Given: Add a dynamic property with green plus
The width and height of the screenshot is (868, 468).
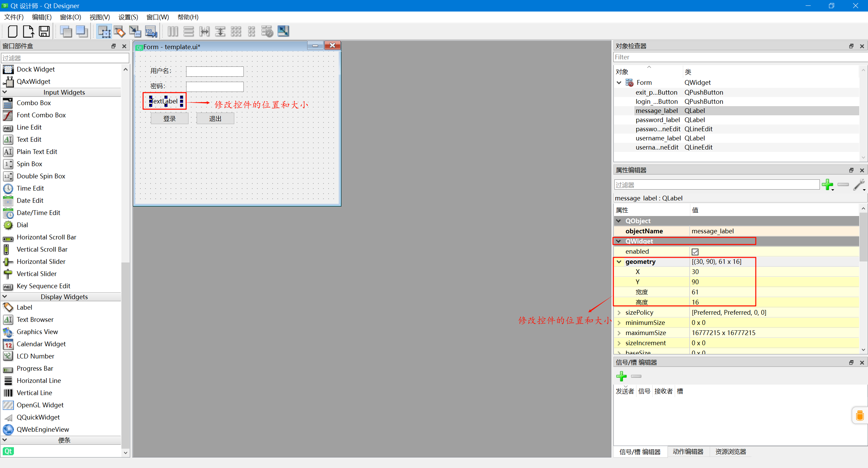Looking at the screenshot, I should 827,185.
